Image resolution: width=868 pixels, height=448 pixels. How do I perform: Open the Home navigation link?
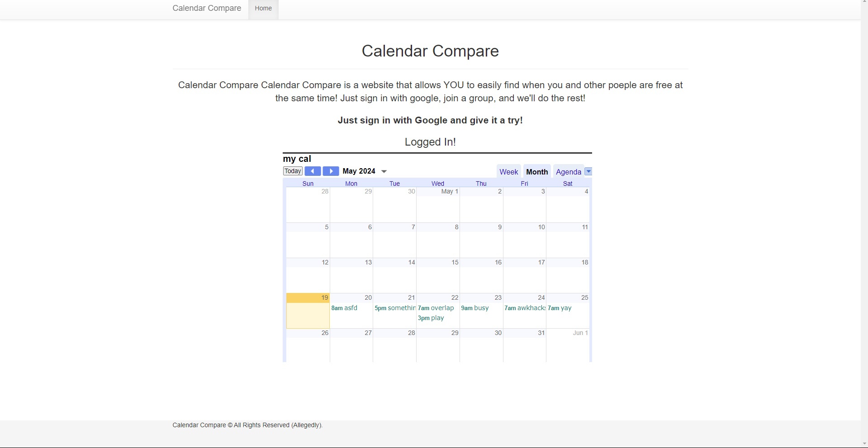point(263,8)
